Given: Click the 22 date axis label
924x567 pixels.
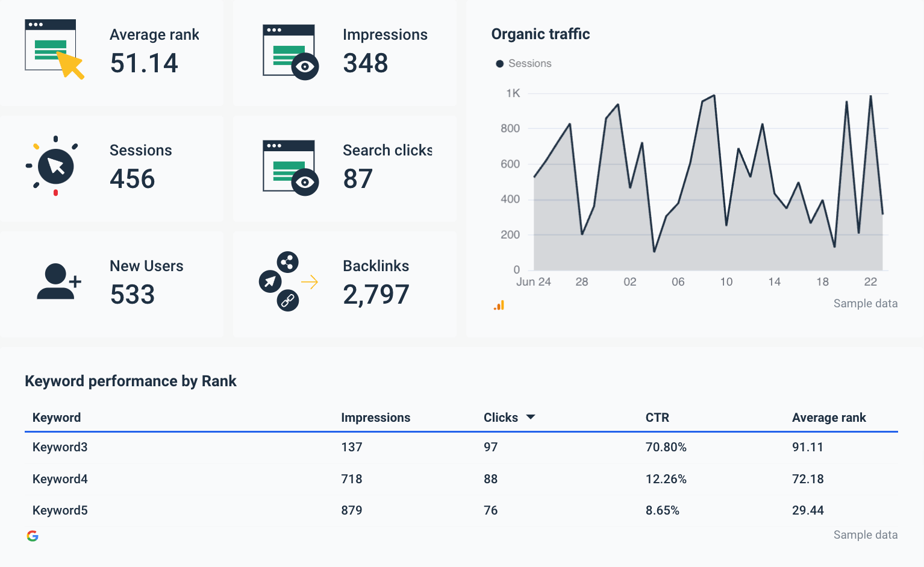Looking at the screenshot, I should pos(870,282).
